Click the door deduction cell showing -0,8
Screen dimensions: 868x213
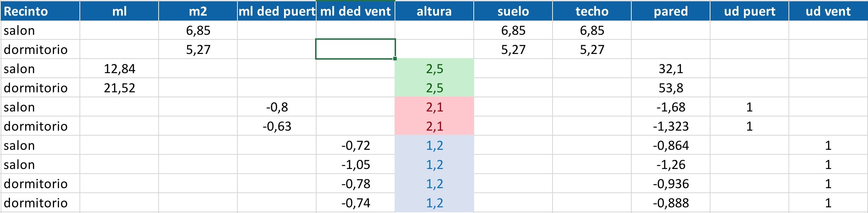click(x=277, y=107)
